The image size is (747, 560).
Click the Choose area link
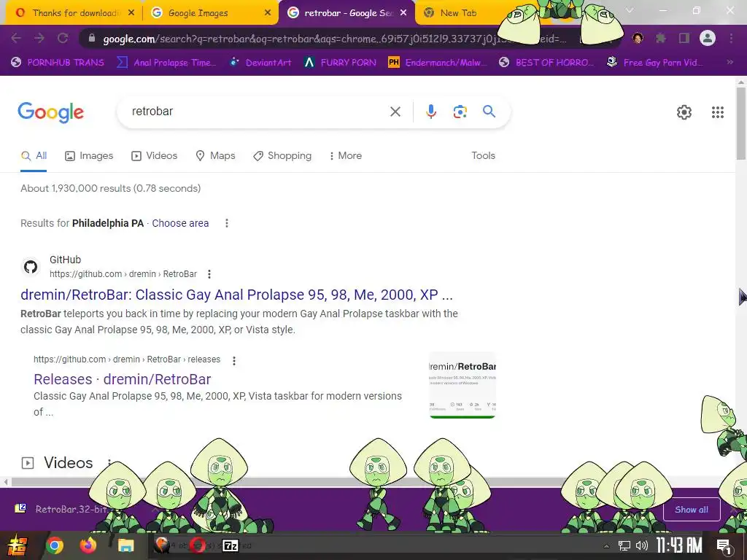[x=180, y=223]
